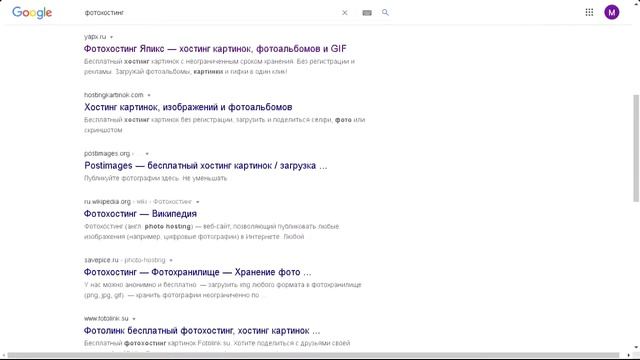Click the yapx.ru URL text
Viewport: 640px width, 360px height.
pos(95,37)
